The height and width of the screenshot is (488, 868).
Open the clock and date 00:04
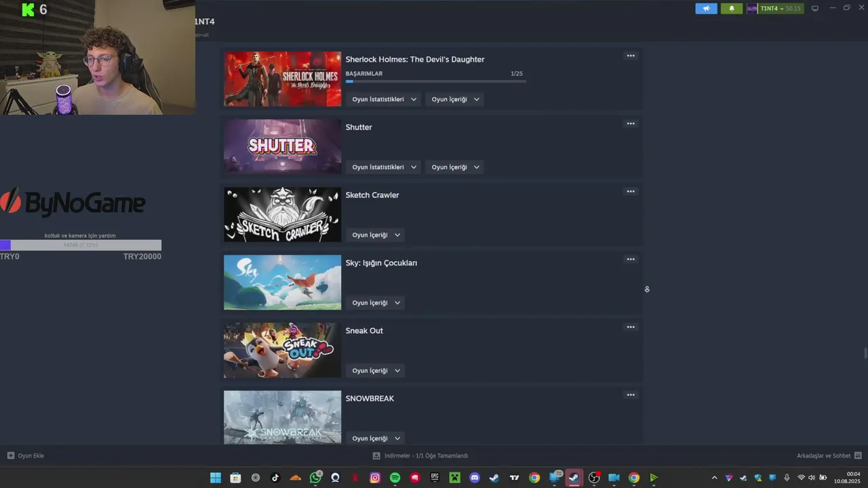click(x=848, y=478)
